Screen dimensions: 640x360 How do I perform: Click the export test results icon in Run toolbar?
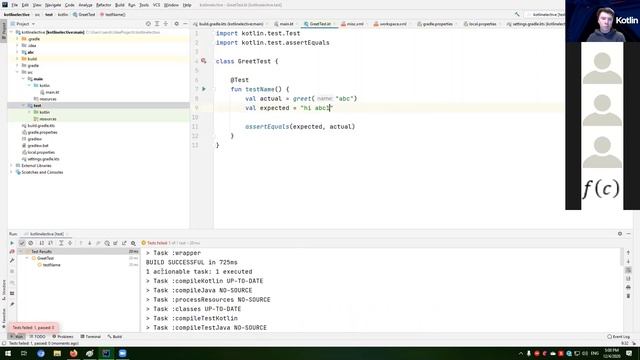point(124,243)
